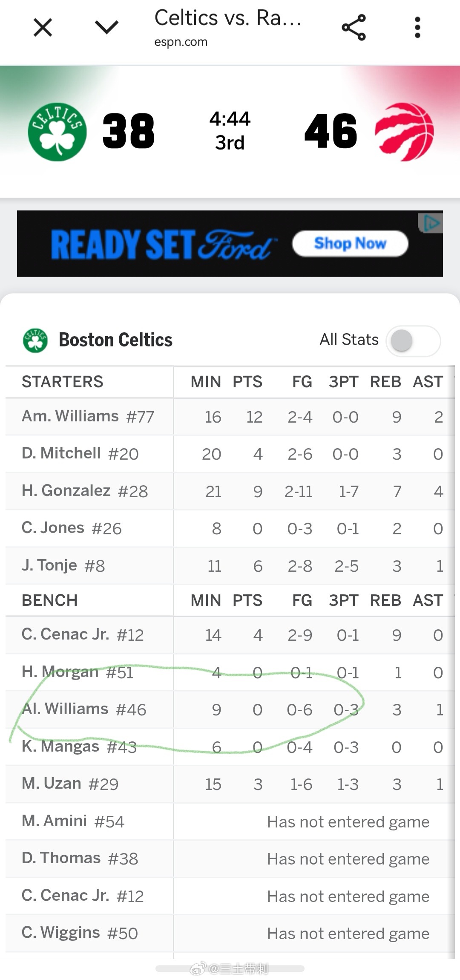This screenshot has height=980, width=460.
Task: Tap small Celtics logo beside Boston Celtics
Action: 35,340
